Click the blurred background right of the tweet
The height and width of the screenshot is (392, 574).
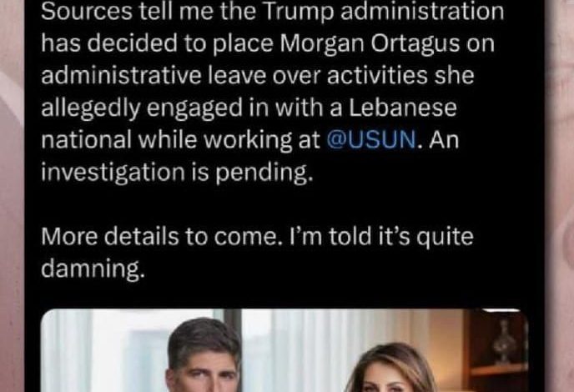pyautogui.click(x=559, y=196)
